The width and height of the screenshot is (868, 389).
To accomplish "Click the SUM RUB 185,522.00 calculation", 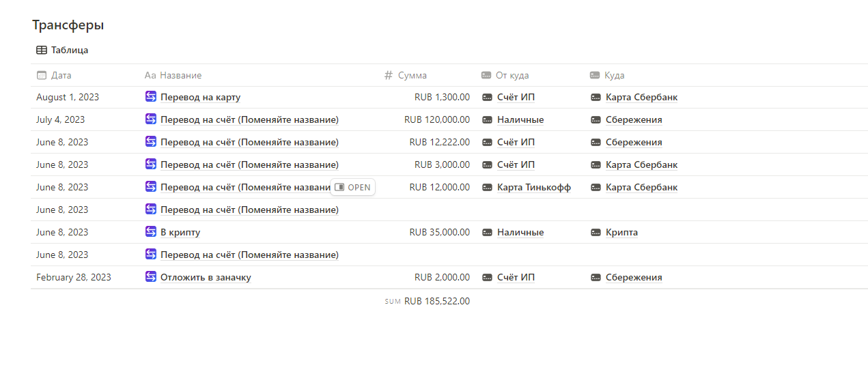I will click(x=428, y=301).
